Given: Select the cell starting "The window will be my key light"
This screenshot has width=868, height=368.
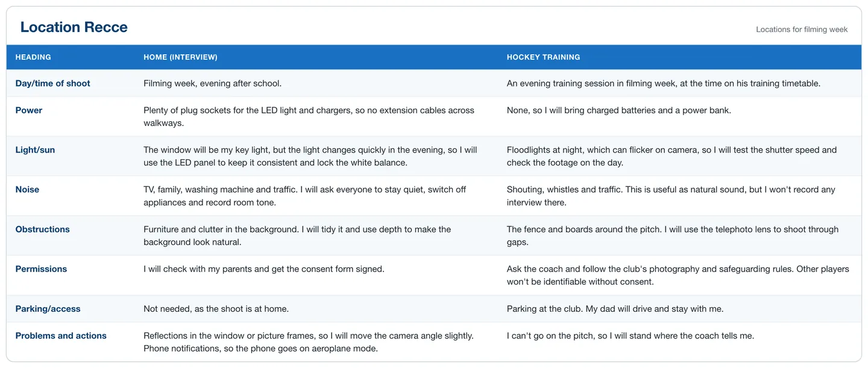Looking at the screenshot, I should click(317, 156).
